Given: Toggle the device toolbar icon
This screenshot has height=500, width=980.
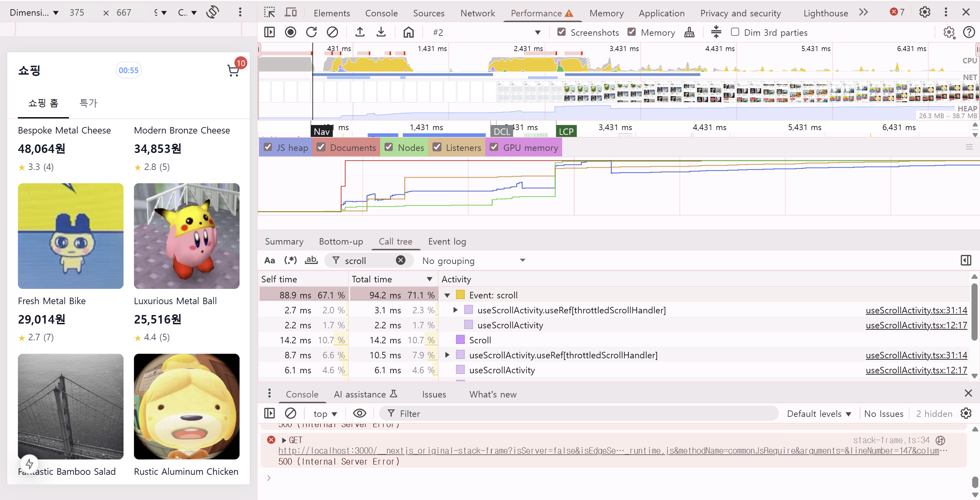Looking at the screenshot, I should tap(291, 13).
